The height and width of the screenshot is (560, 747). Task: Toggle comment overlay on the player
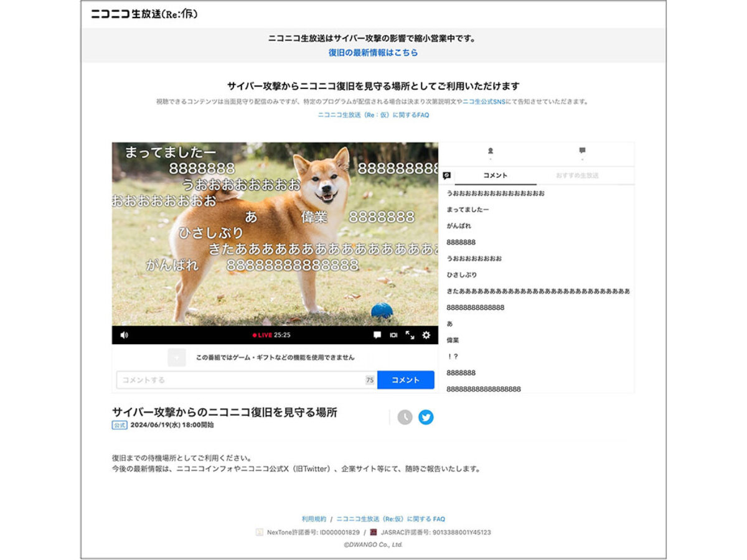pos(377,334)
